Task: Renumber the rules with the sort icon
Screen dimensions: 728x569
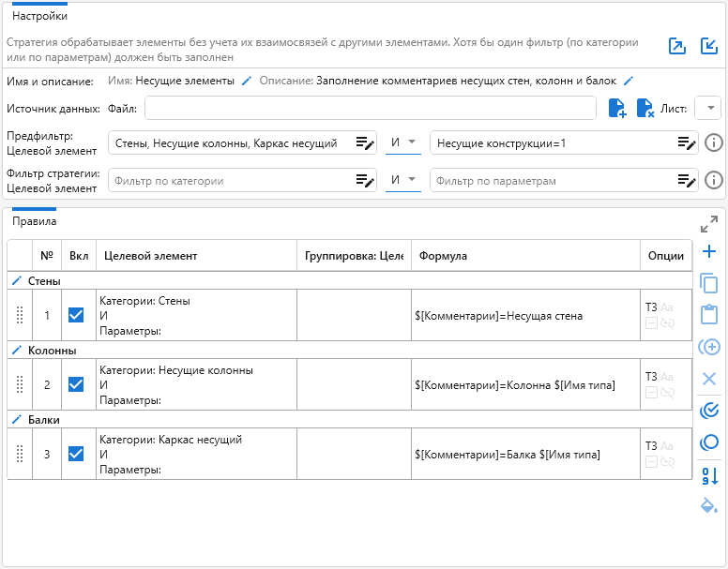Action: click(710, 476)
